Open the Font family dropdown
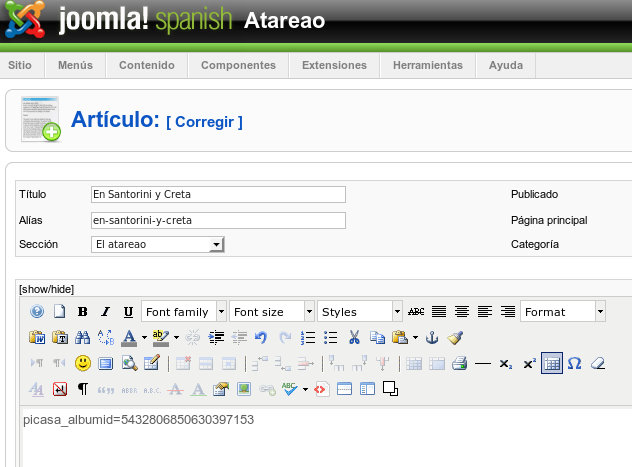The width and height of the screenshot is (632, 467). [x=184, y=311]
